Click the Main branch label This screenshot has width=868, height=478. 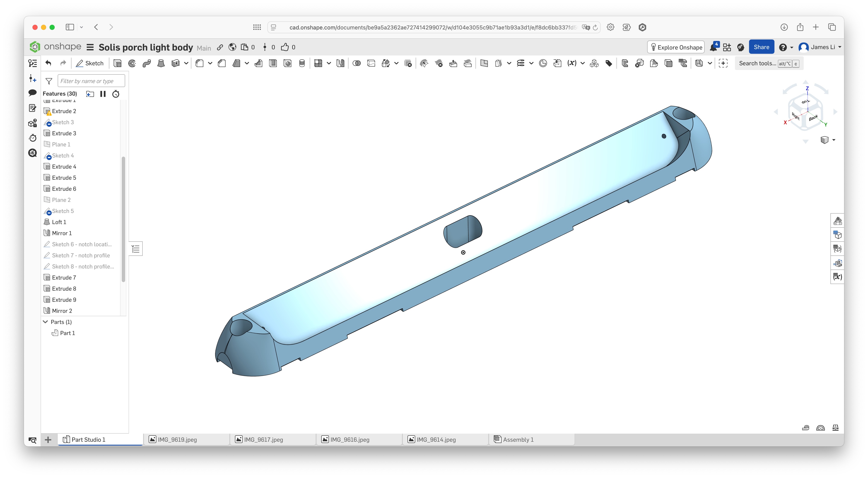(204, 48)
